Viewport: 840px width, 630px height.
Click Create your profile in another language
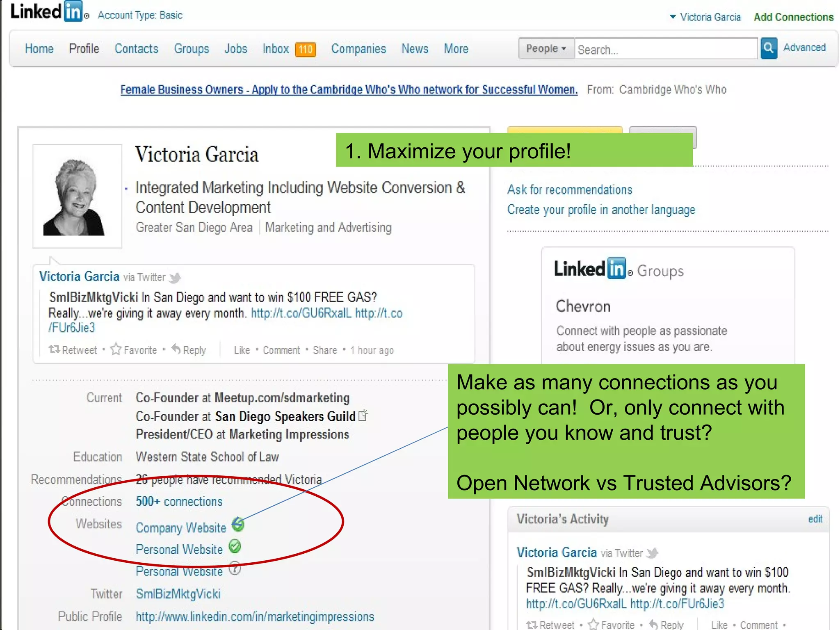(601, 210)
